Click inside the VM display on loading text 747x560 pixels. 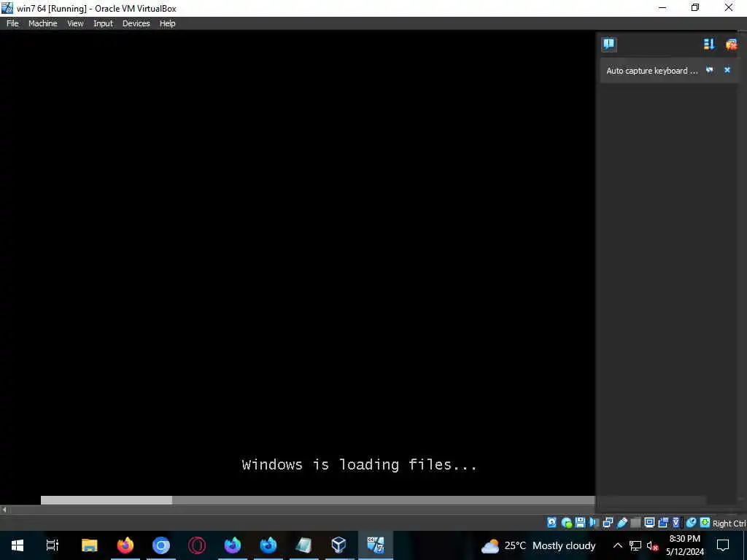coord(359,464)
